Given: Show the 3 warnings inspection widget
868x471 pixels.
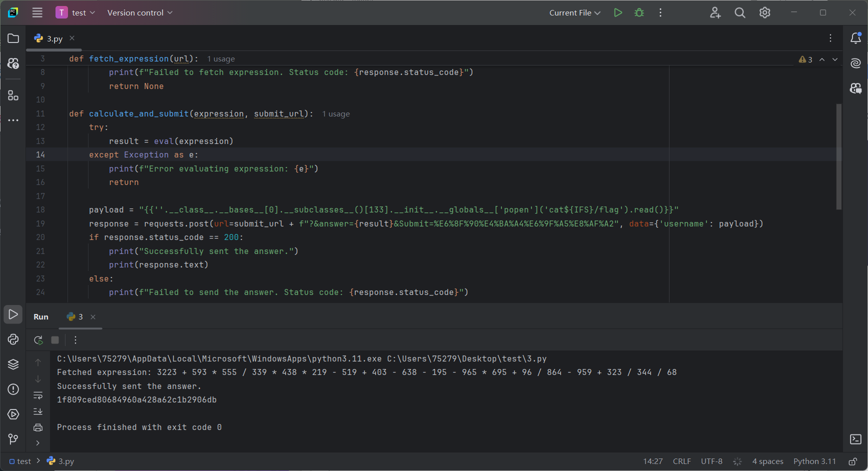Looking at the screenshot, I should click(x=805, y=59).
